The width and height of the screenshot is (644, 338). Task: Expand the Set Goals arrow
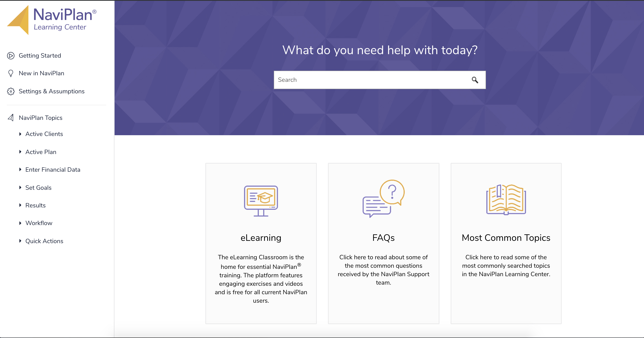pos(20,187)
